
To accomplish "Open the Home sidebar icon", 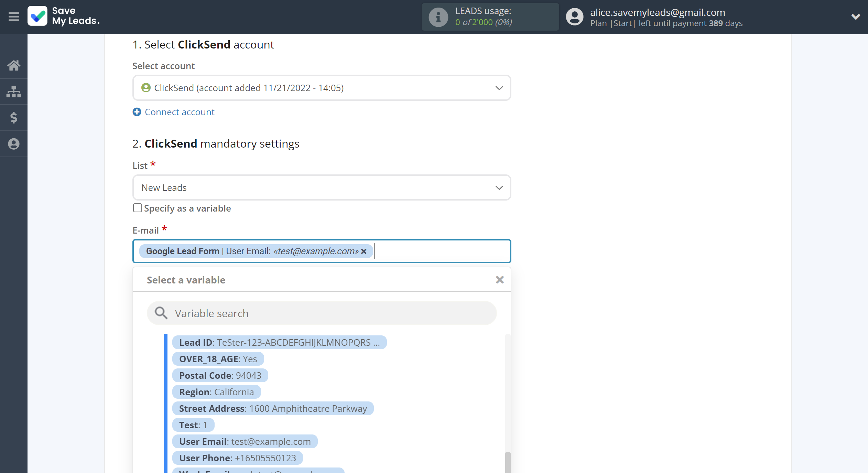I will pos(14,65).
